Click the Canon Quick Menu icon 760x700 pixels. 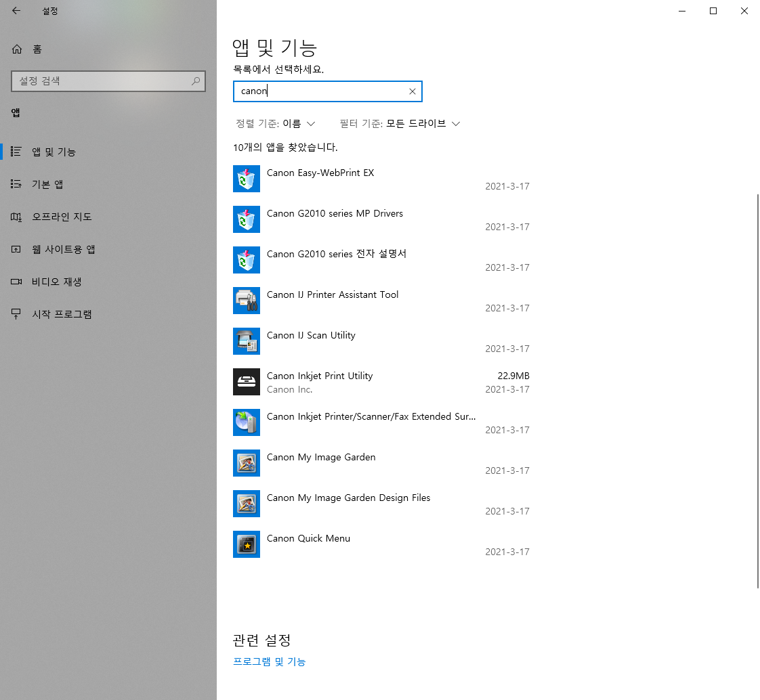[x=247, y=544]
